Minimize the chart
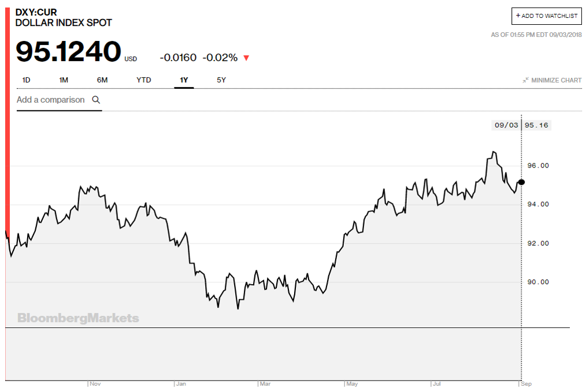Image resolution: width=586 pixels, height=392 pixels. [x=552, y=80]
